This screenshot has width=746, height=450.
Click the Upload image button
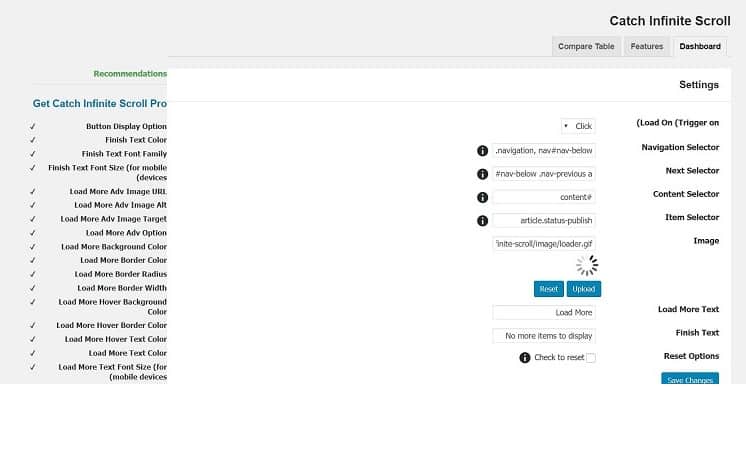(584, 289)
